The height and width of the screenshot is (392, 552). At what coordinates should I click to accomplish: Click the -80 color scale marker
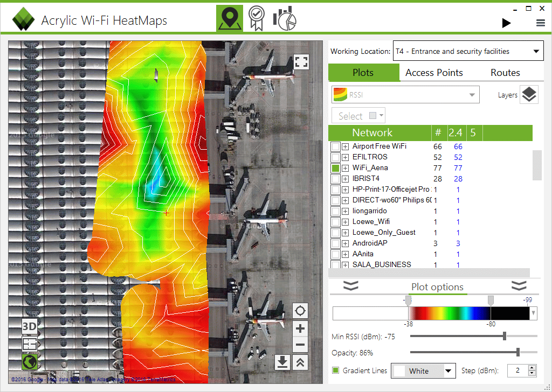click(x=491, y=301)
